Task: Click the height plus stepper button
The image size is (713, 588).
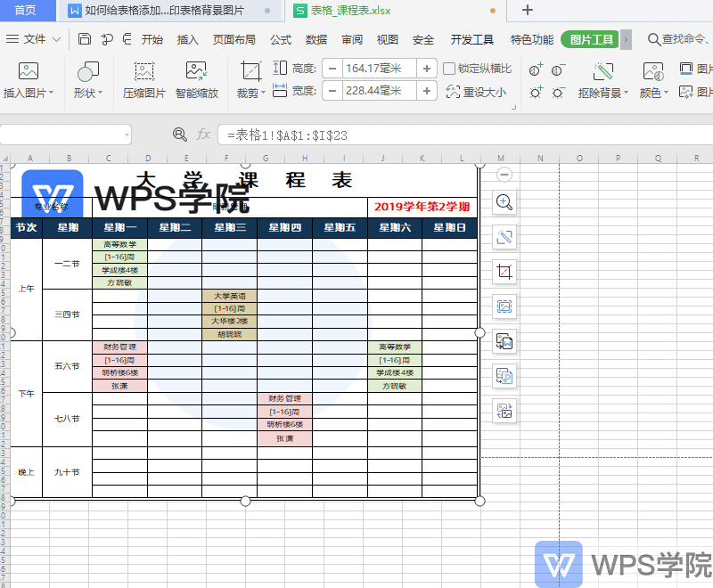Action: (x=427, y=69)
